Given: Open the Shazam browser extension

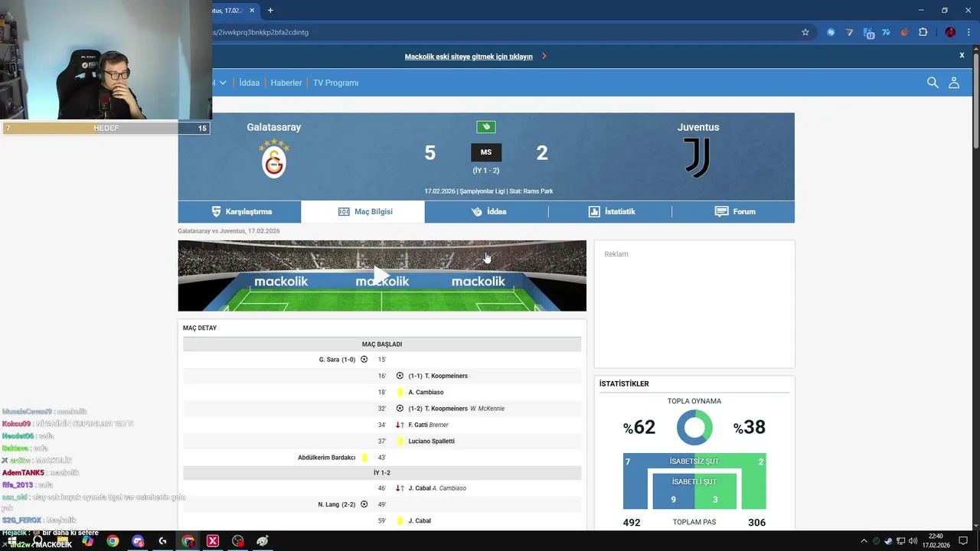Looking at the screenshot, I should click(x=831, y=32).
